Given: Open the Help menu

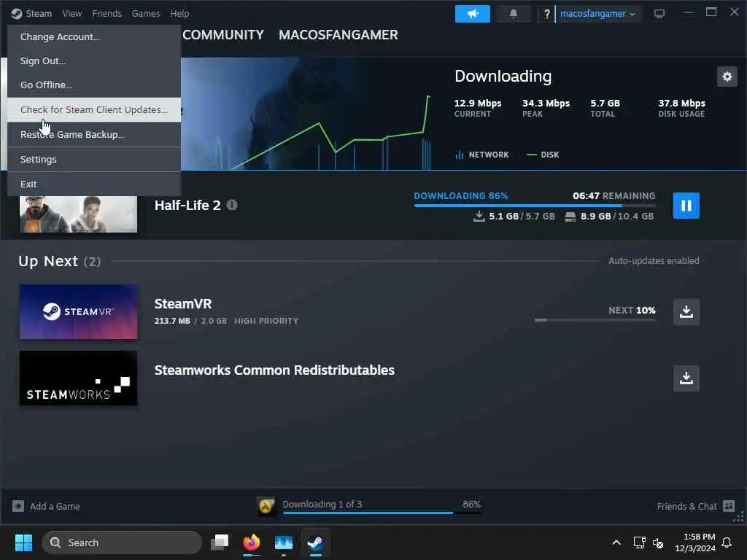Looking at the screenshot, I should click(179, 14).
